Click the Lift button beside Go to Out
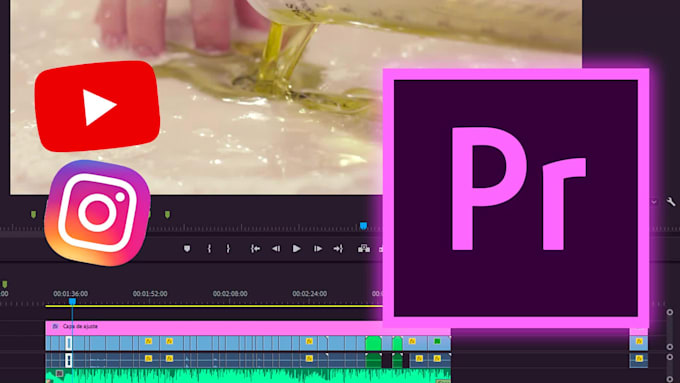 (x=363, y=249)
